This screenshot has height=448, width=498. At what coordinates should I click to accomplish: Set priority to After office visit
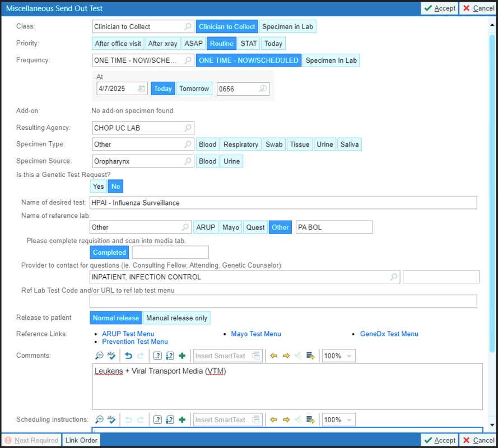coord(118,43)
